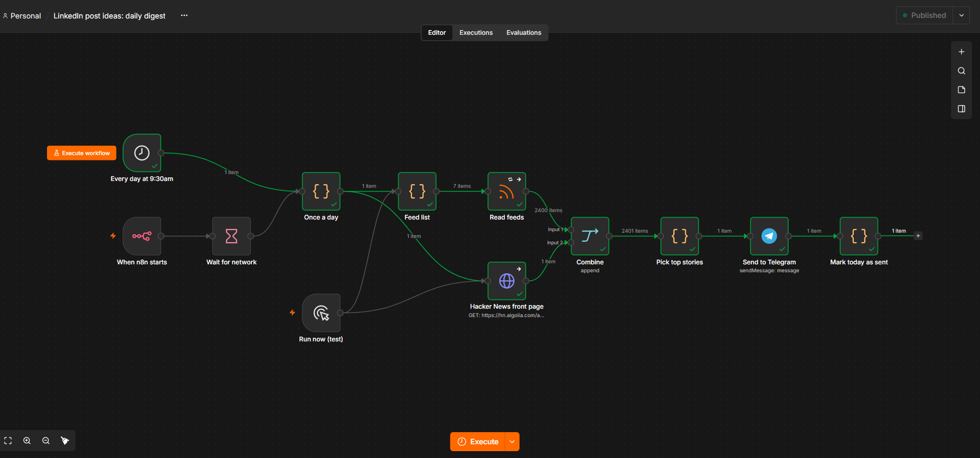Click the 'Hacker News front page' node label

coord(507,307)
